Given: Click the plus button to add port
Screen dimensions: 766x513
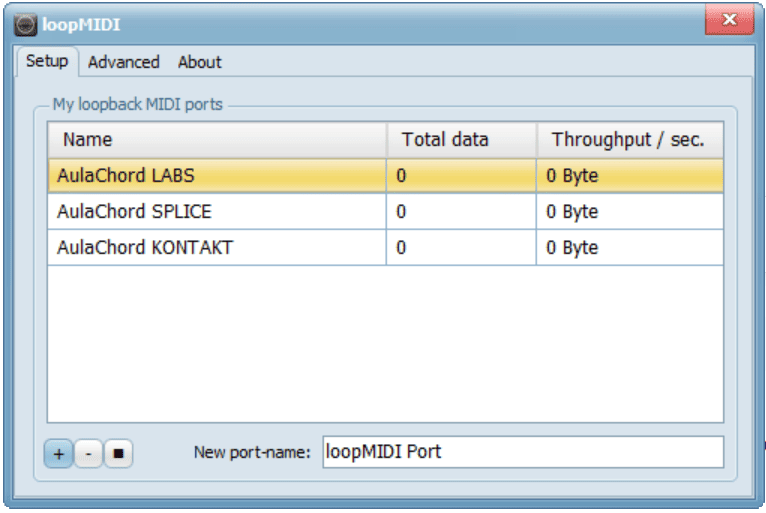Looking at the screenshot, I should 58,454.
